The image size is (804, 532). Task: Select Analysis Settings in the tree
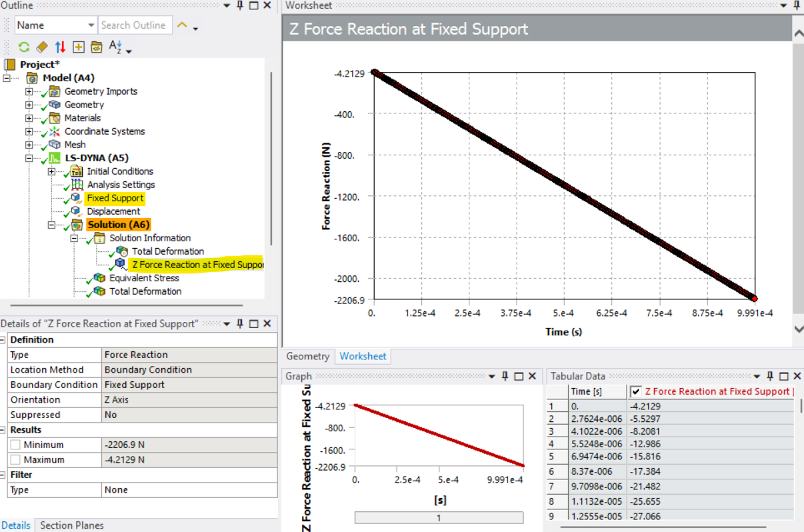pyautogui.click(x=121, y=185)
